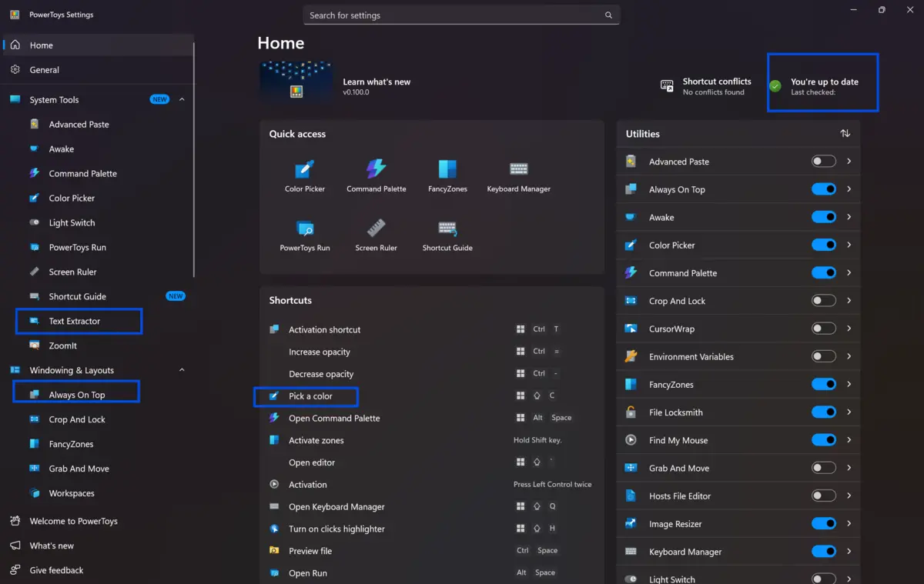This screenshot has height=584, width=924.
Task: Collapse the Windowing & Layouts section
Action: pyautogui.click(x=182, y=370)
